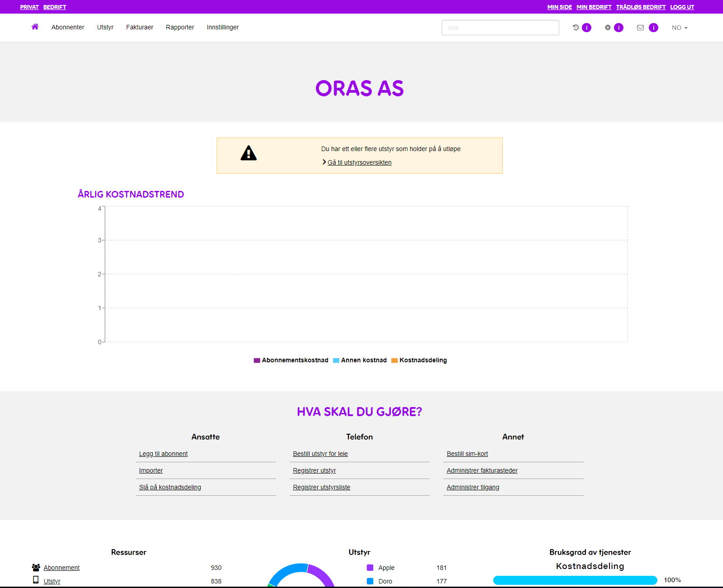Click the Kostnadsdeling usage progress bar
This screenshot has height=588, width=723.
575,580
